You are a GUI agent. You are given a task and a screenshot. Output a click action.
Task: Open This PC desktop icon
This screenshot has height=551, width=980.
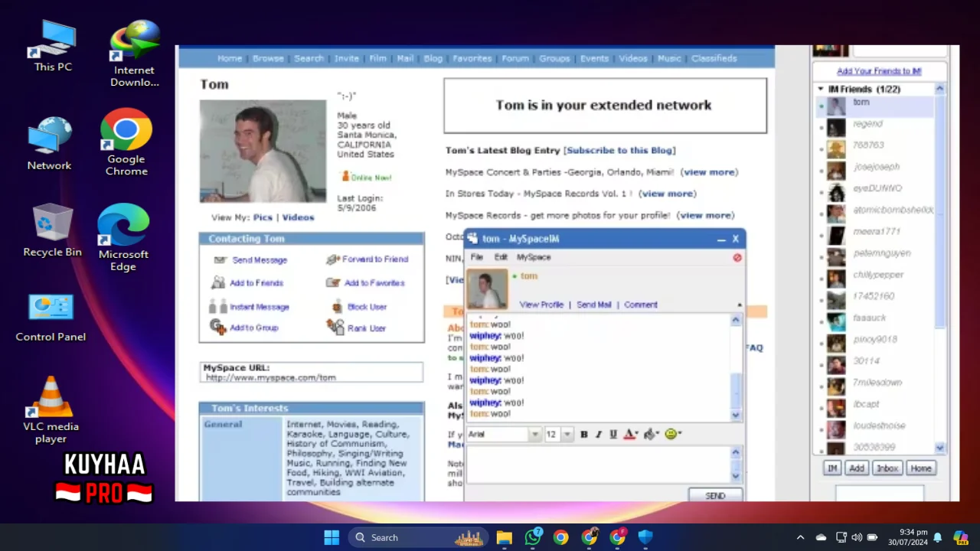[53, 46]
